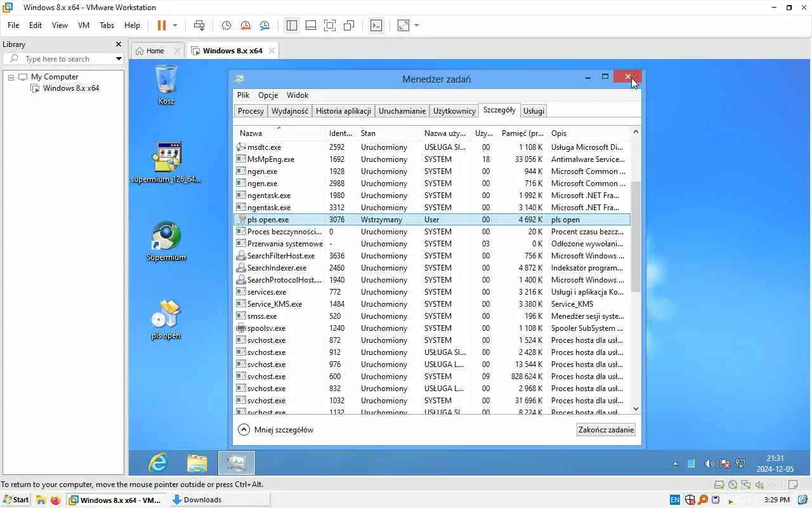The image size is (812, 508).
Task: Select the pls open.exe process row
Action: (x=431, y=220)
